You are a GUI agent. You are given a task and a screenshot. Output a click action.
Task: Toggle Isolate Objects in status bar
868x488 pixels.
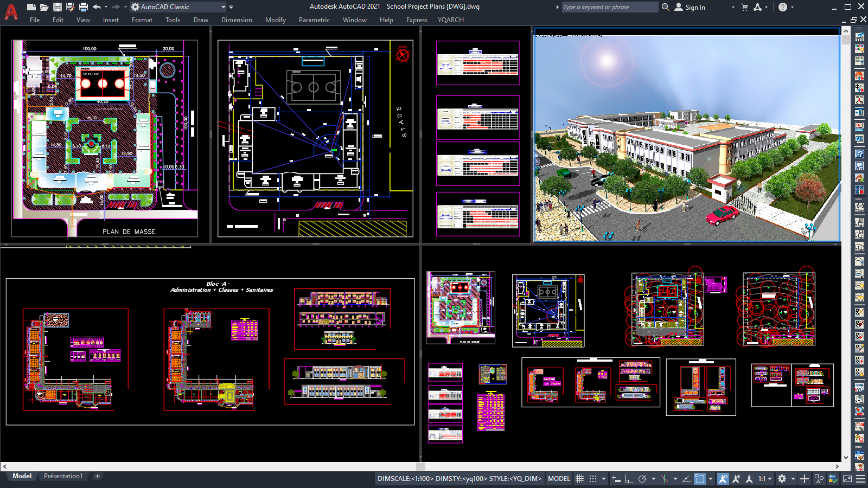[820, 479]
